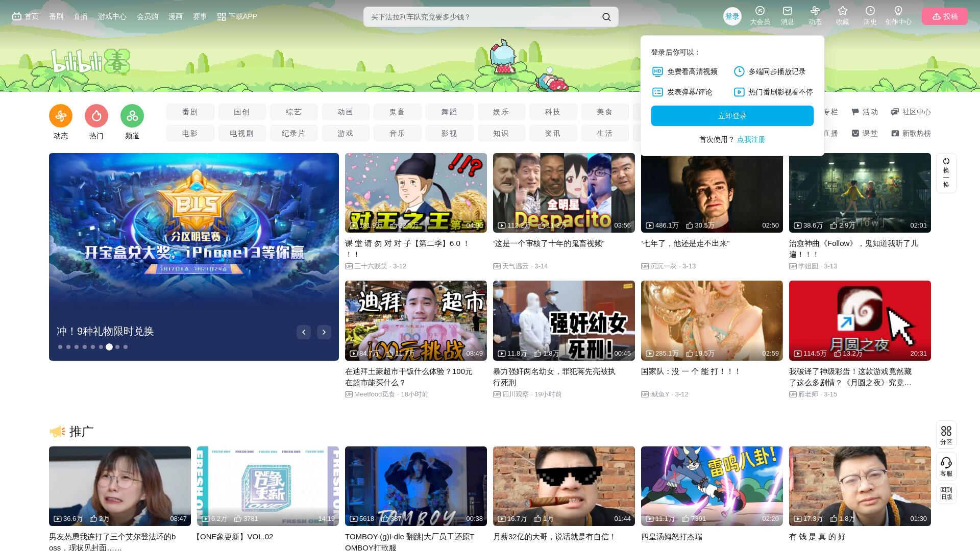The image size is (980, 551).
Task: Click the red 热门 flame icon
Action: coord(96,116)
